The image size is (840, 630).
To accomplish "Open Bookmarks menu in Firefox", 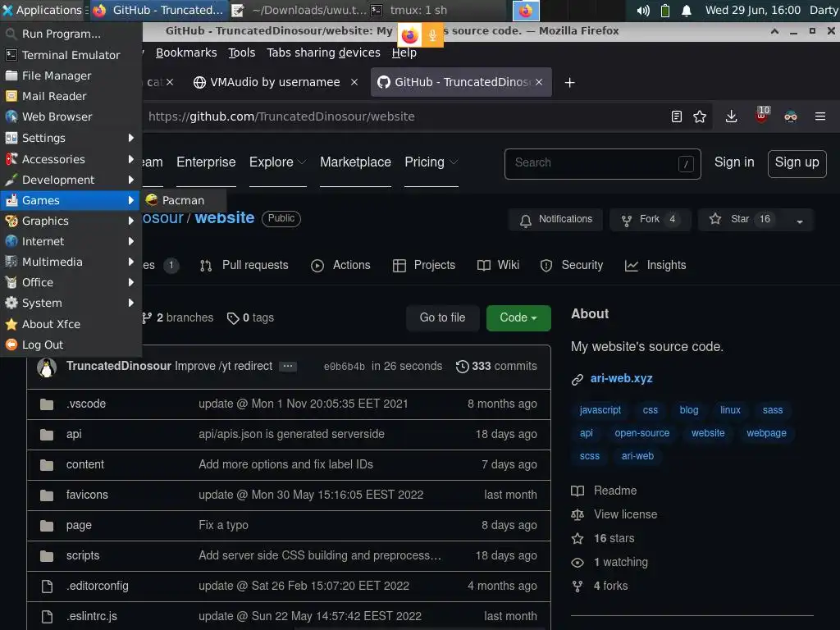I will pos(186,52).
